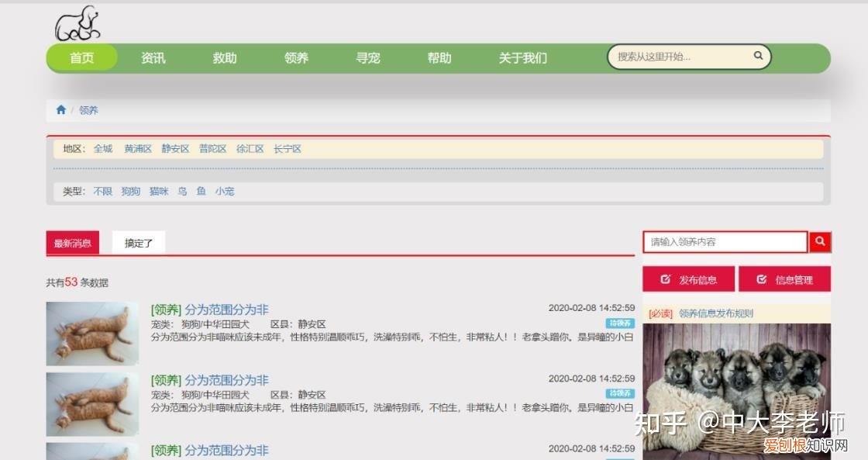868x460 pixels.
Task: Filter region by 普陀区
Action: tap(213, 148)
